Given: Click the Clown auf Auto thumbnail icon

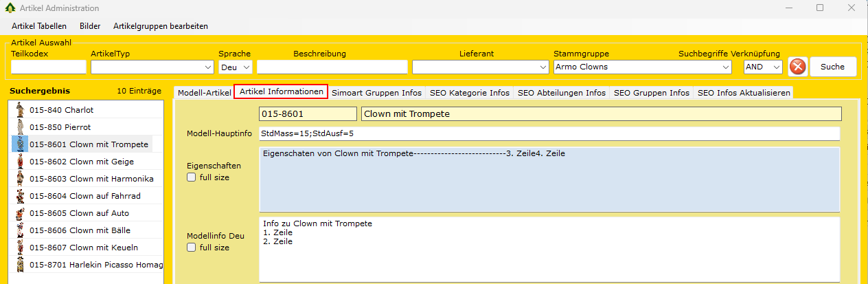Looking at the screenshot, I should 20,213.
